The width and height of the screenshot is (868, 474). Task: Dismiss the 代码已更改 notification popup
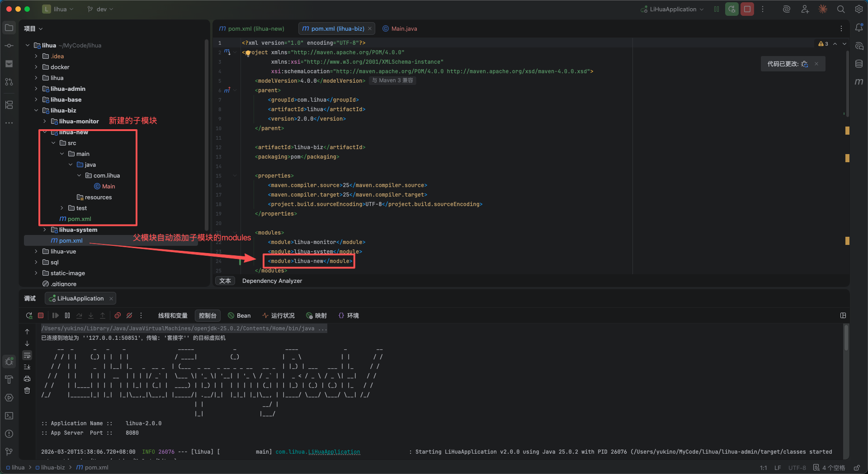click(x=816, y=64)
